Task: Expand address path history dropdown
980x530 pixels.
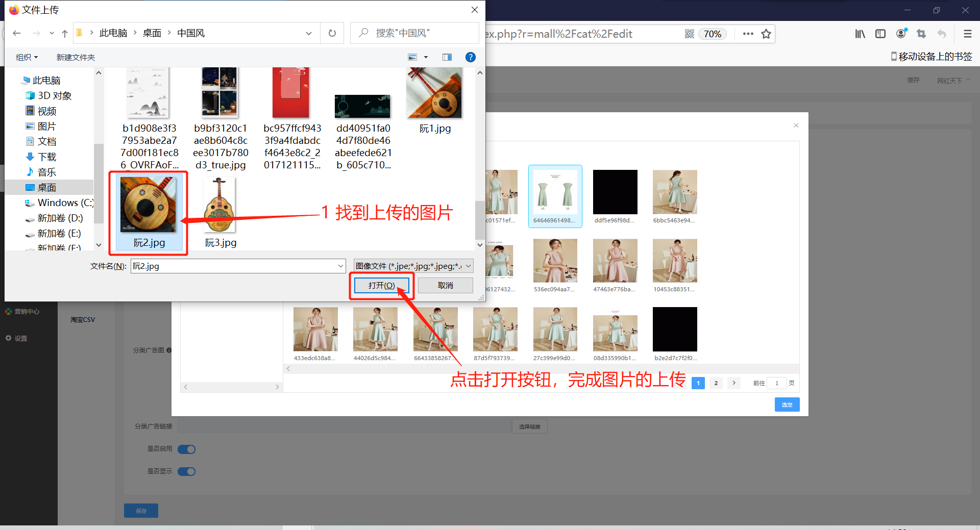Action: [309, 33]
